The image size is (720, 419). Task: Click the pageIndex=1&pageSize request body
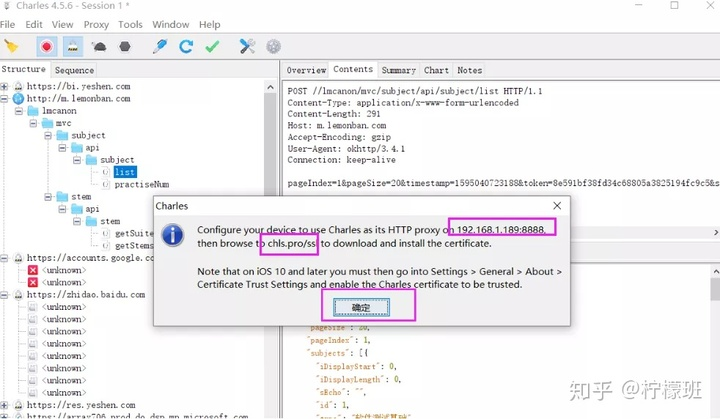503,183
